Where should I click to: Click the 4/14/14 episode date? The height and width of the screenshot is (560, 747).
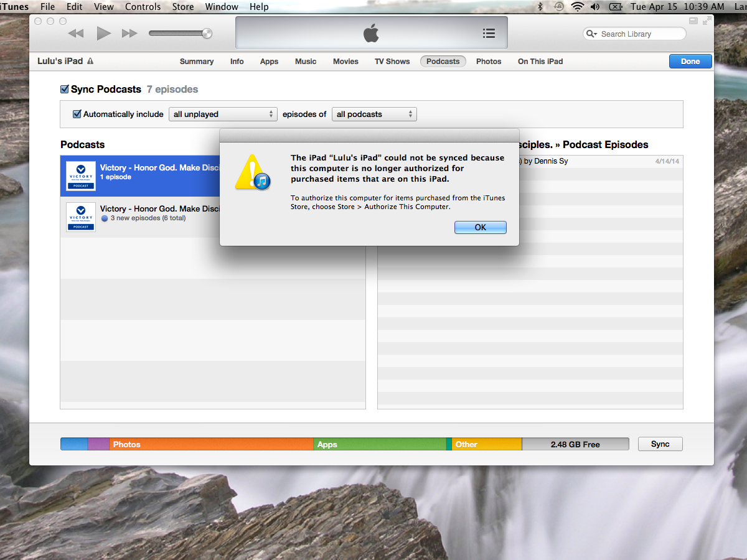[x=667, y=161]
